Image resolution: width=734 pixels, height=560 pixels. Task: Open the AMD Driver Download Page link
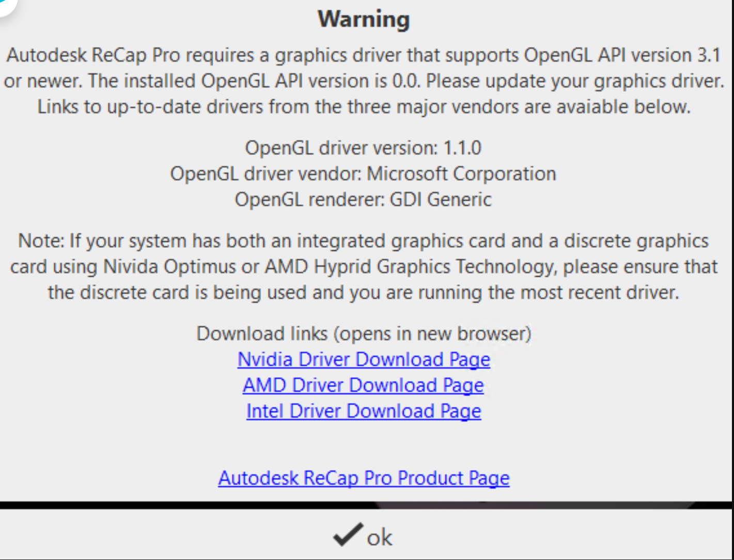click(x=363, y=385)
